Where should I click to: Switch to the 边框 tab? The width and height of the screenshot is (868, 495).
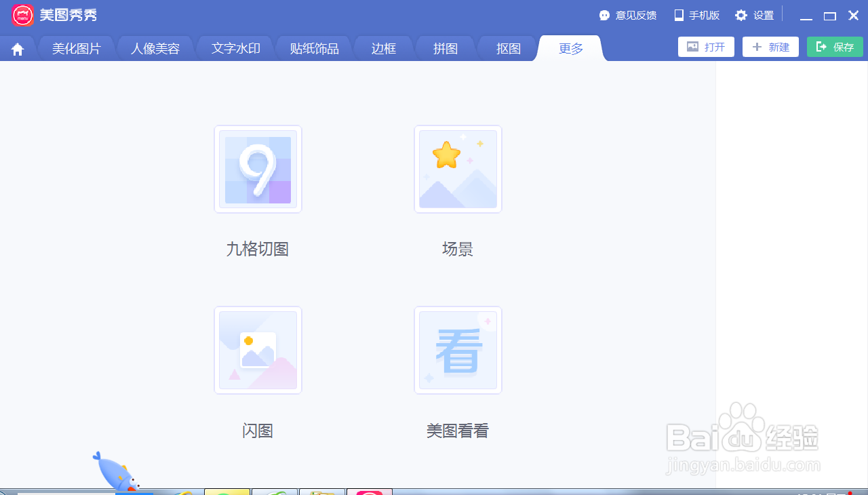click(x=384, y=49)
